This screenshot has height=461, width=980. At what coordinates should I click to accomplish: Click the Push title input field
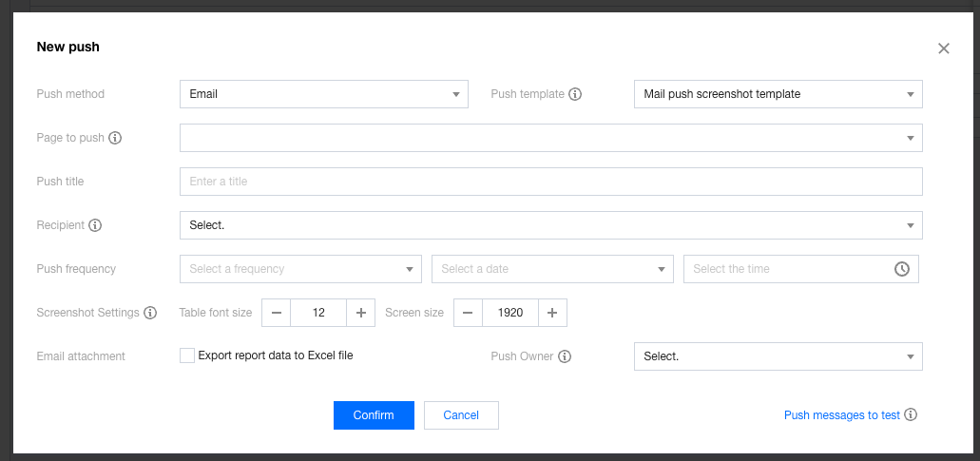pyautogui.click(x=550, y=182)
